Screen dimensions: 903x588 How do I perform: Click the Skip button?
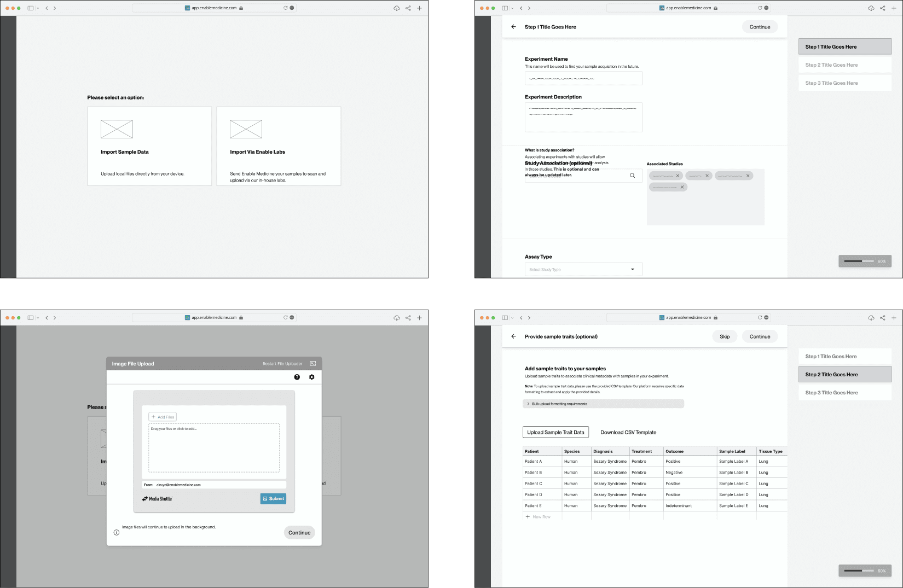[725, 336]
